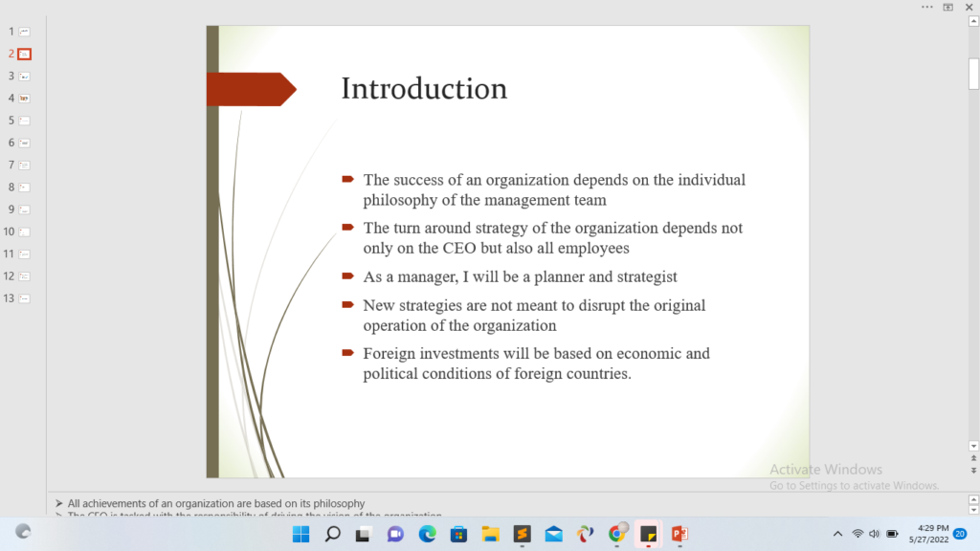Open taskbar Search magnifier icon
The image size is (980, 551).
coord(332,534)
